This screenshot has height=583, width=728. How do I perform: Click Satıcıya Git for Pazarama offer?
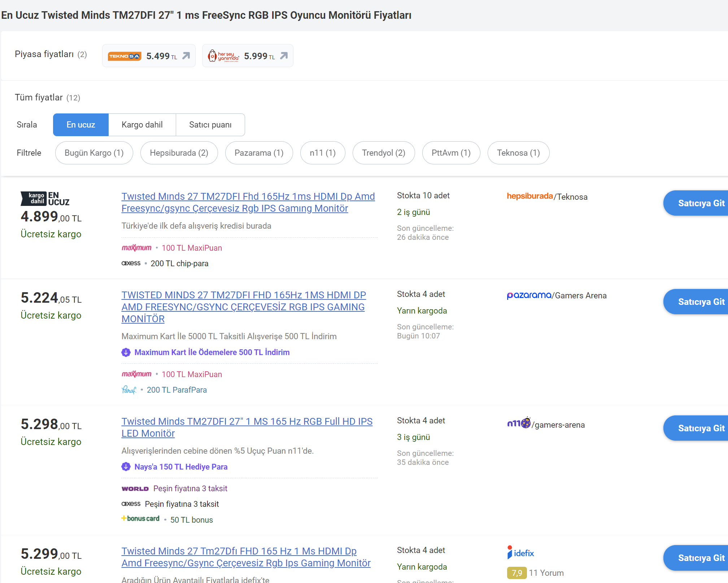[701, 302]
